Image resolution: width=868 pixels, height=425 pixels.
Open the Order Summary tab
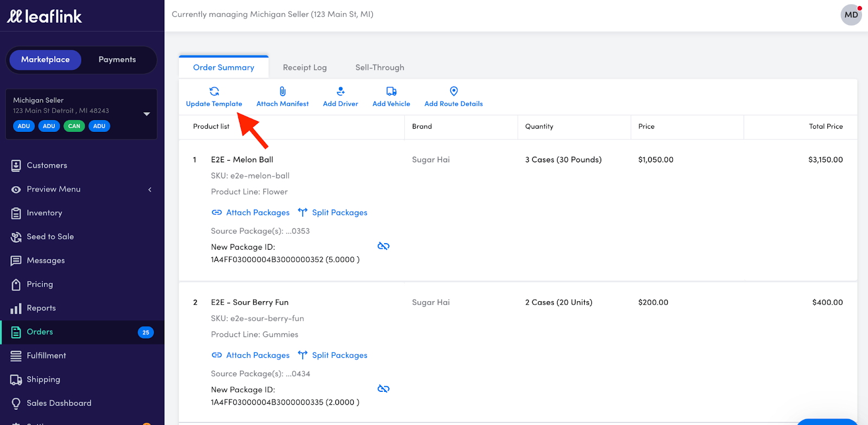(224, 67)
